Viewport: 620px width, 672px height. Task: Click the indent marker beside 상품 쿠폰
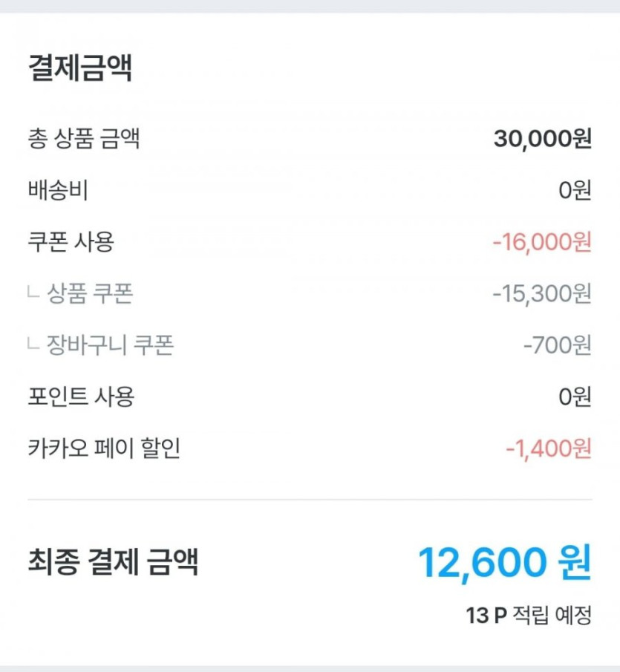(x=33, y=294)
